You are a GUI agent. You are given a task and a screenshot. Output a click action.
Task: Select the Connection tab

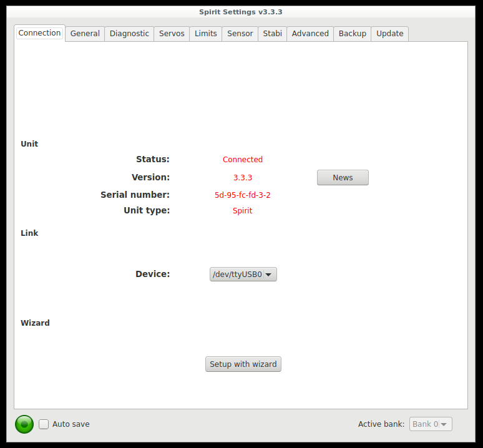click(x=39, y=33)
